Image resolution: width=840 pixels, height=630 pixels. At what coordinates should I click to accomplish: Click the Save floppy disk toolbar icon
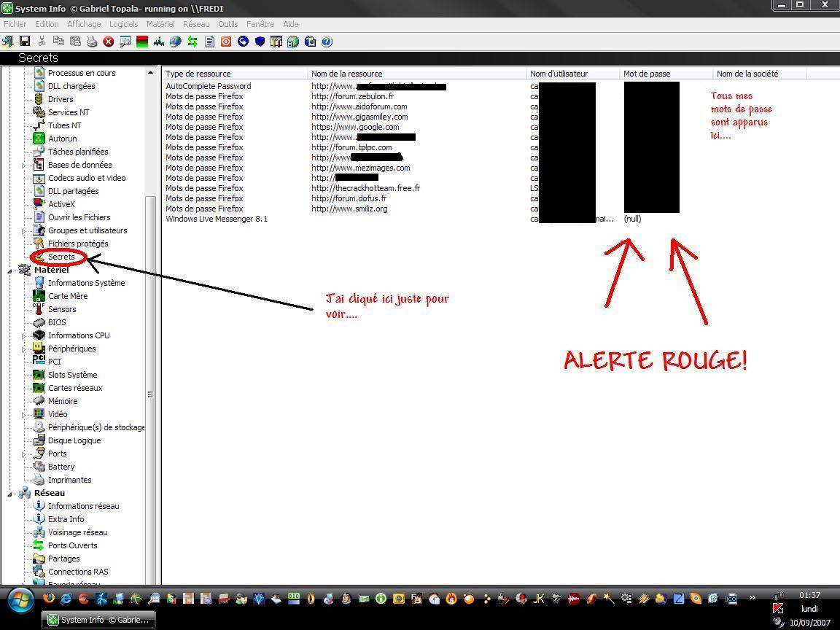pos(25,42)
